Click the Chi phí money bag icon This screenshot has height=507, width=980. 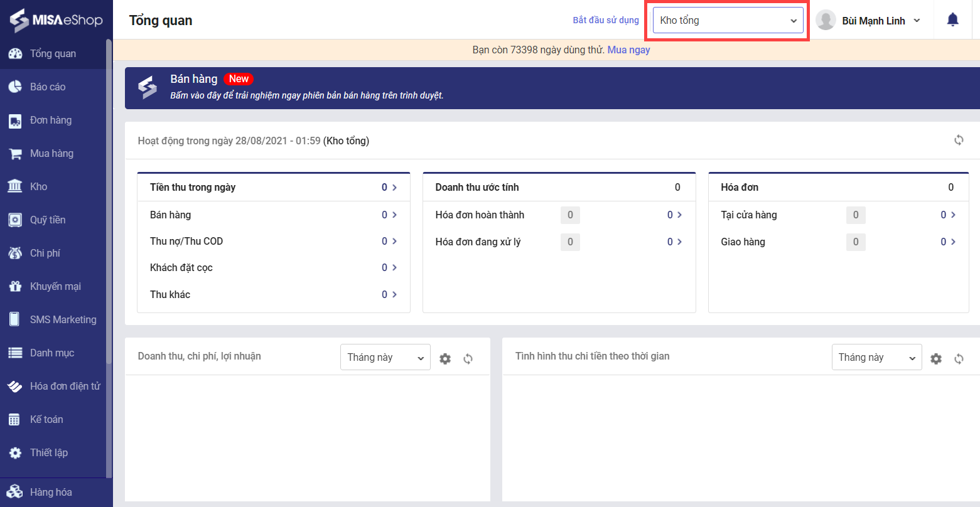tap(15, 253)
